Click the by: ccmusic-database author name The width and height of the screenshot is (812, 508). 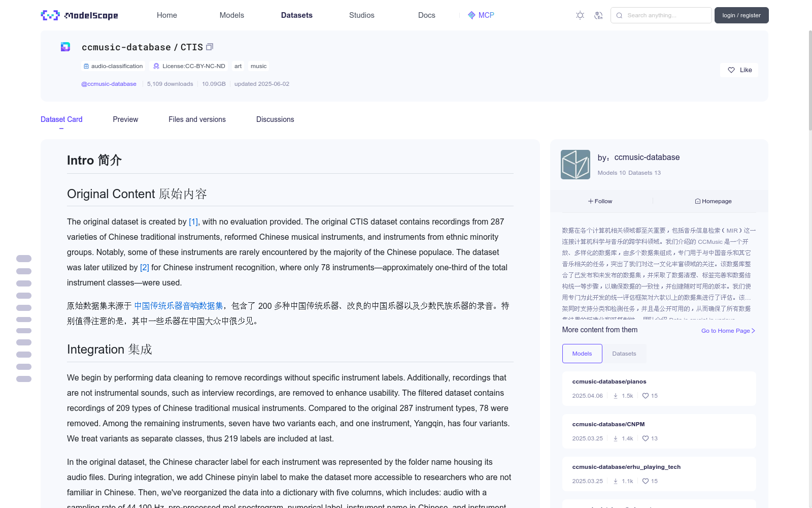pyautogui.click(x=647, y=157)
